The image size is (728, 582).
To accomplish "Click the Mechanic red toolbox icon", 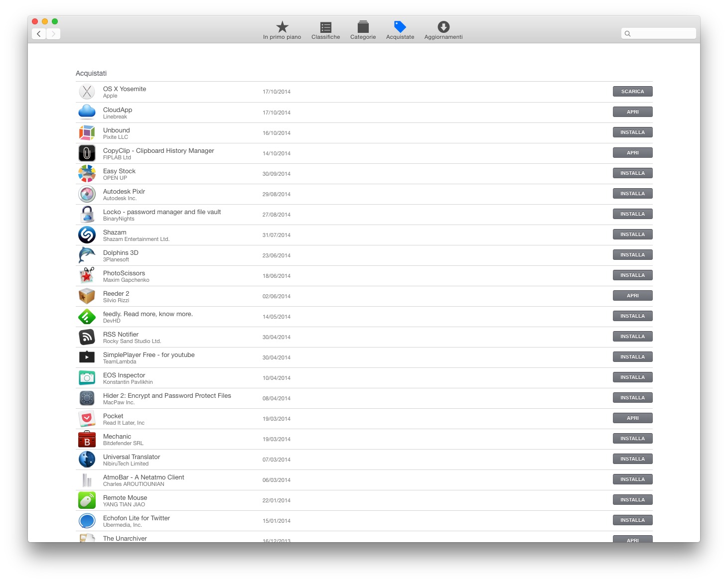I will coord(87,439).
